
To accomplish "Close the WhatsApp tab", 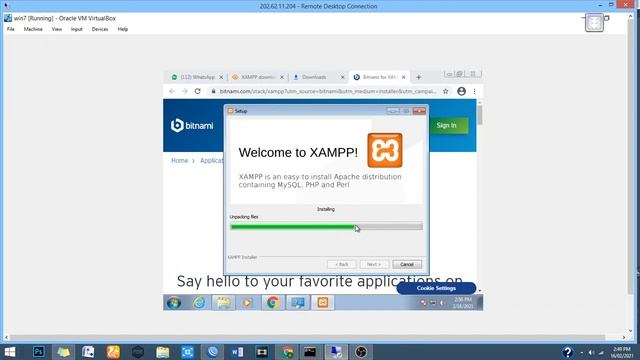I will tap(221, 77).
